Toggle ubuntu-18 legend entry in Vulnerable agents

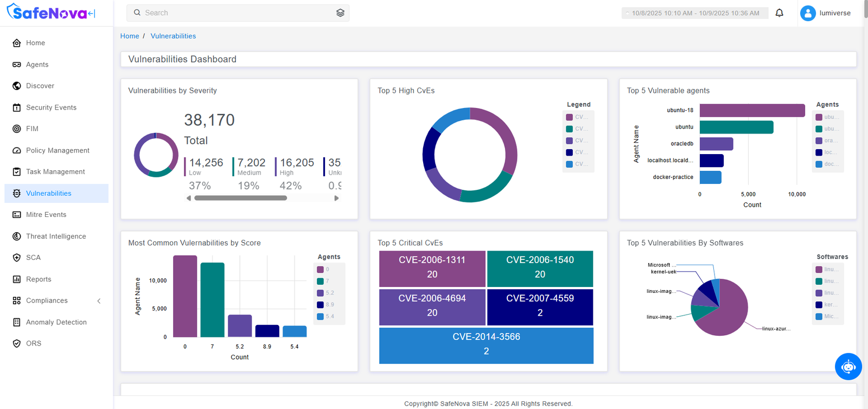[826, 117]
